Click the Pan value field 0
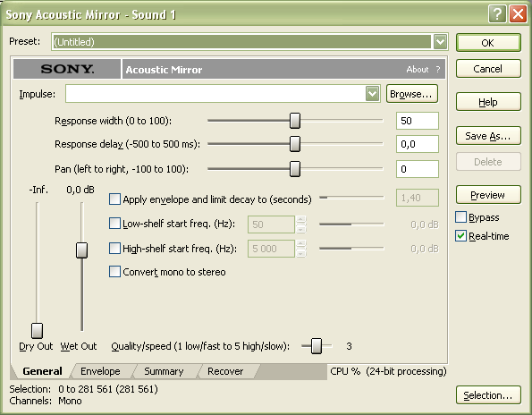Viewport: 532px width, 415px height. point(418,169)
